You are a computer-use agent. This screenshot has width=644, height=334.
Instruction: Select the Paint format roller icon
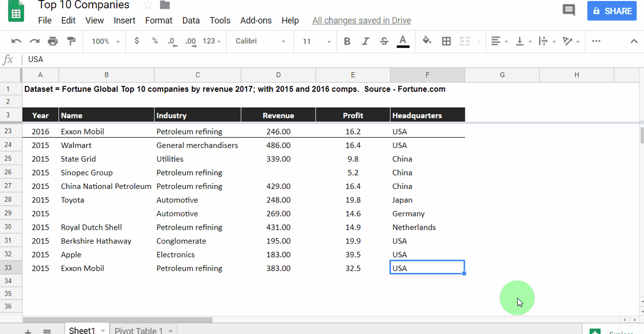pos(71,41)
